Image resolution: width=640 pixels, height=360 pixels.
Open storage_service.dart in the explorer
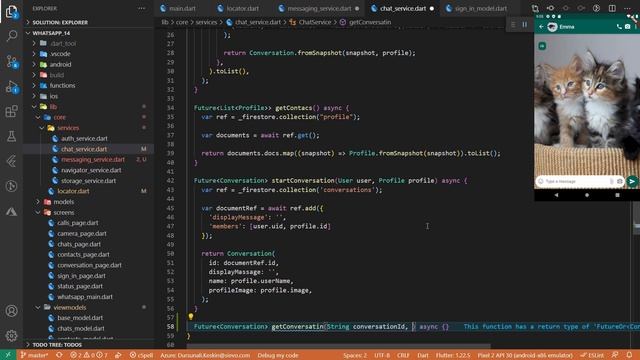click(x=88, y=181)
